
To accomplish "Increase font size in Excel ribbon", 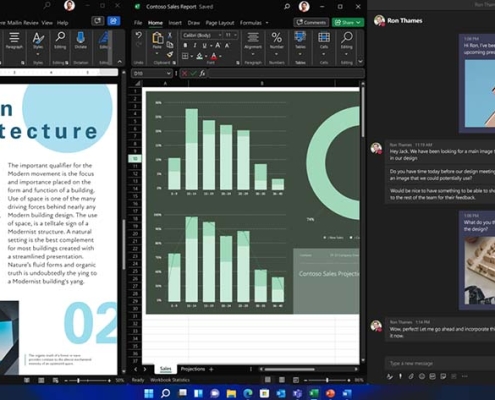I will (x=218, y=45).
